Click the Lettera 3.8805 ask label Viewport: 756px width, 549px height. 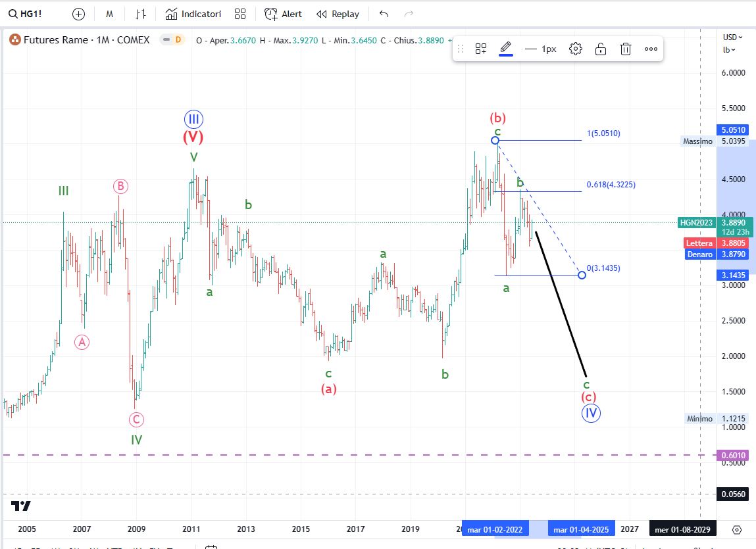coord(716,243)
